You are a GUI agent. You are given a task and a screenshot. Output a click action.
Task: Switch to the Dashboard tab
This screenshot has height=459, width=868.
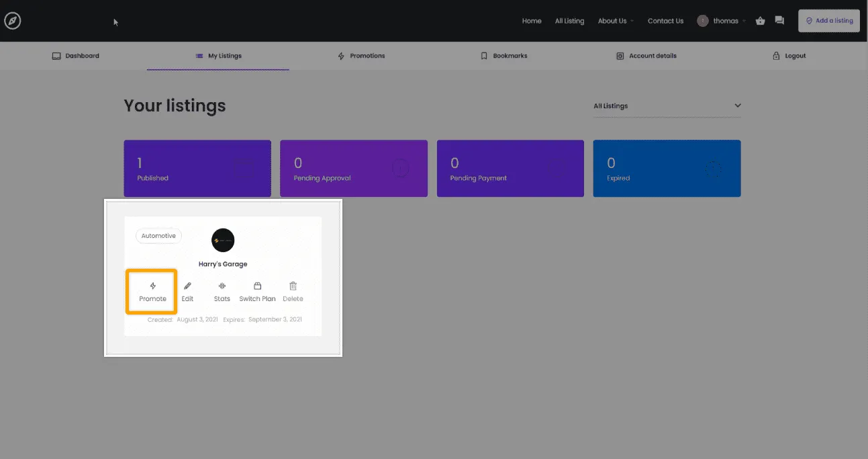[76, 56]
